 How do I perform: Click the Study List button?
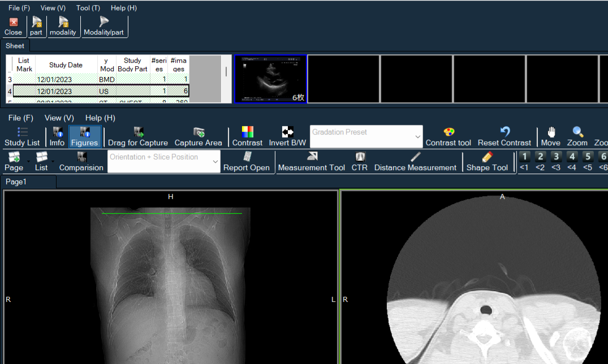(x=22, y=136)
